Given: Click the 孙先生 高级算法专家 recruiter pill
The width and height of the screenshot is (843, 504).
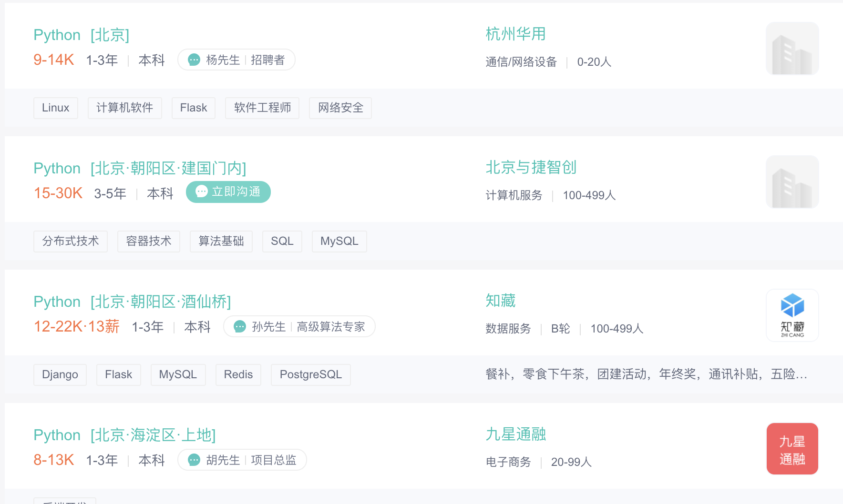Looking at the screenshot, I should pyautogui.click(x=299, y=327).
